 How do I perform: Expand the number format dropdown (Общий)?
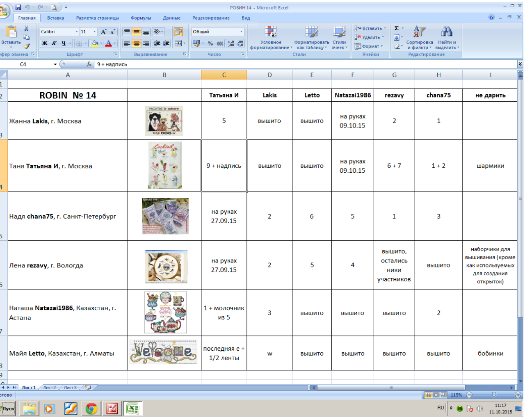(x=241, y=32)
